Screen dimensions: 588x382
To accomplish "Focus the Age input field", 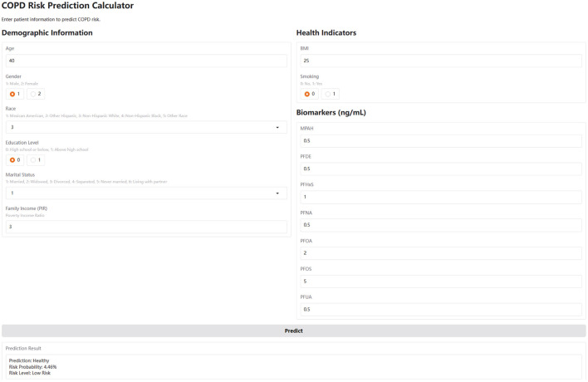I will 146,61.
